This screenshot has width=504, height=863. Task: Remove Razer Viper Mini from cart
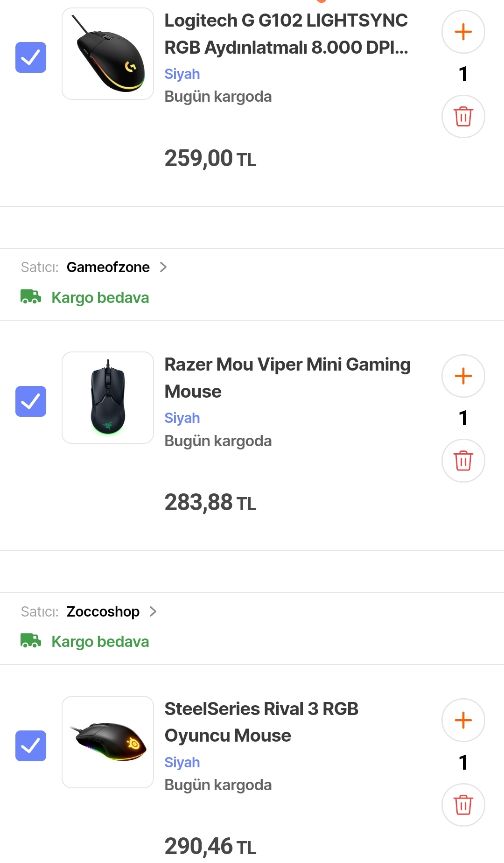click(463, 461)
